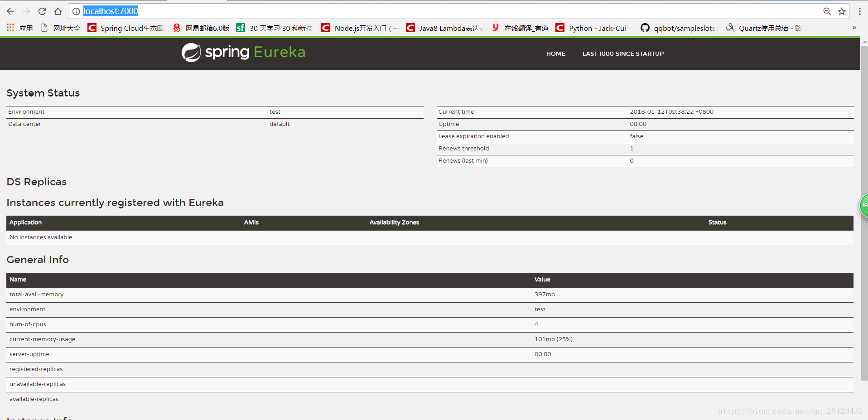Image resolution: width=868 pixels, height=420 pixels.
Task: Click the 'false' lease expiration value
Action: [637, 136]
